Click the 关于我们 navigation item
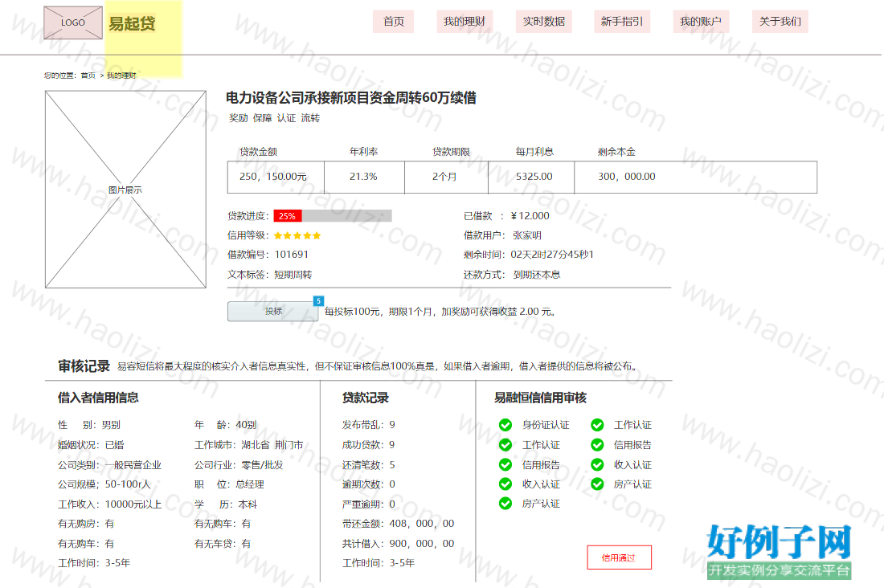The height and width of the screenshot is (588, 884). 780,22
